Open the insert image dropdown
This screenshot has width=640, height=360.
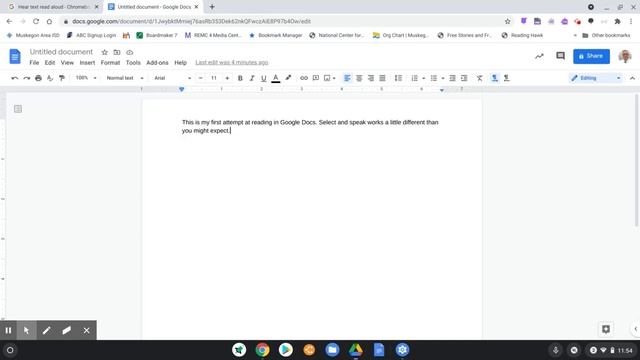click(x=329, y=78)
